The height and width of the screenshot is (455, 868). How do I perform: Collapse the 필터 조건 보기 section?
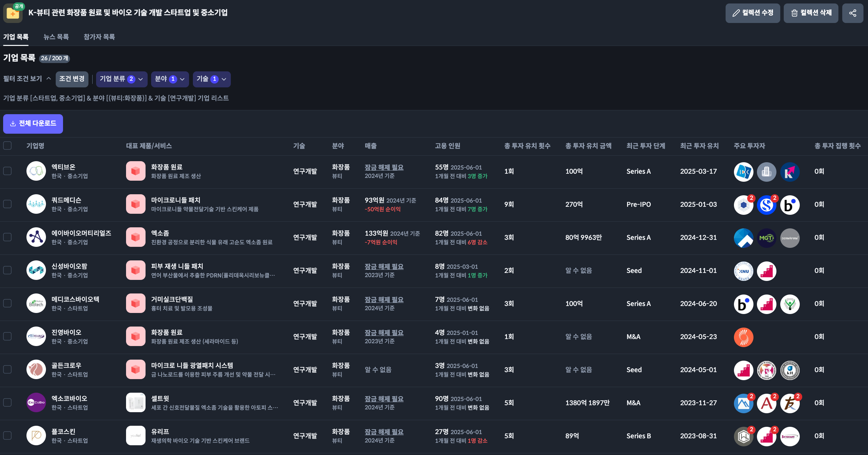[x=27, y=79]
